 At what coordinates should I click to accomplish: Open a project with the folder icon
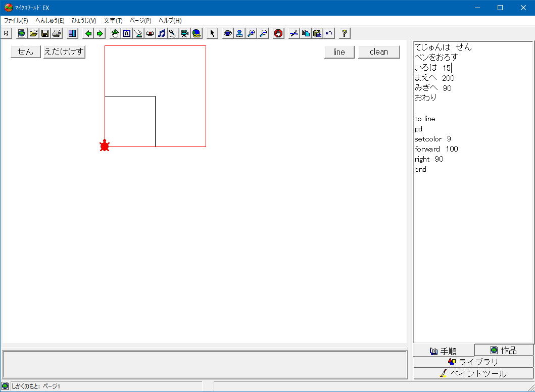(x=33, y=33)
